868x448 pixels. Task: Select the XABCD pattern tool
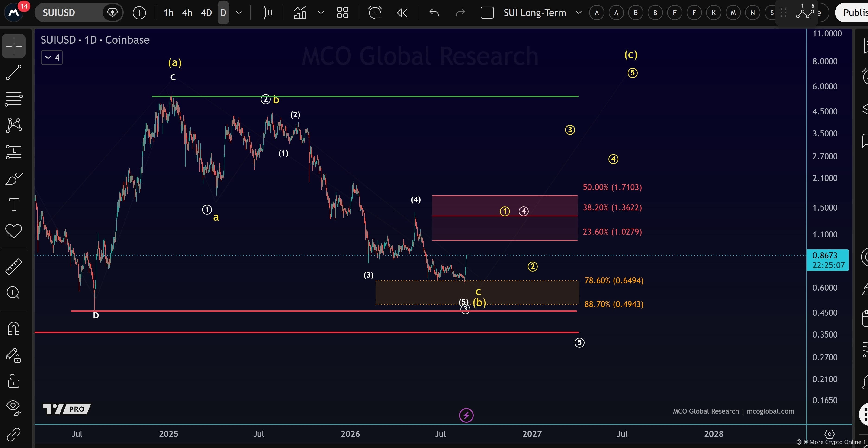coord(14,125)
